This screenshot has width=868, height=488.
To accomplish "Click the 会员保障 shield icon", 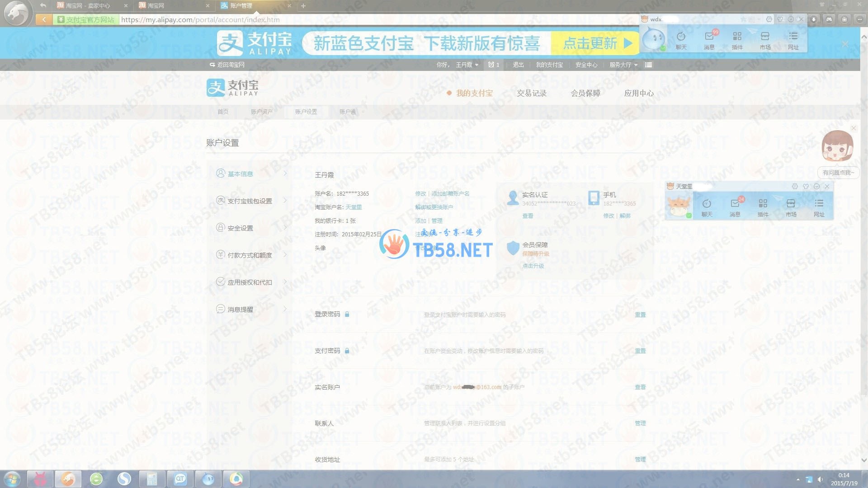I will (513, 248).
